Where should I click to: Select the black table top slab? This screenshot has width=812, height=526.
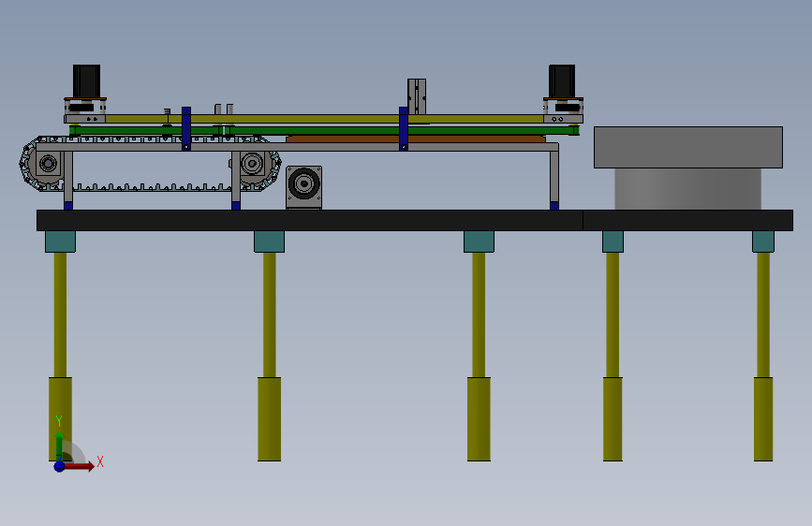tap(414, 221)
